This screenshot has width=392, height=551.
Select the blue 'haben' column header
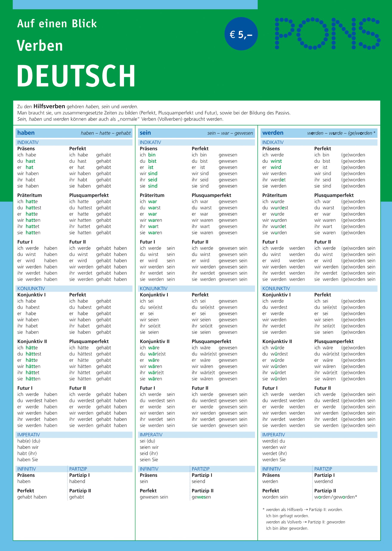tap(26, 133)
